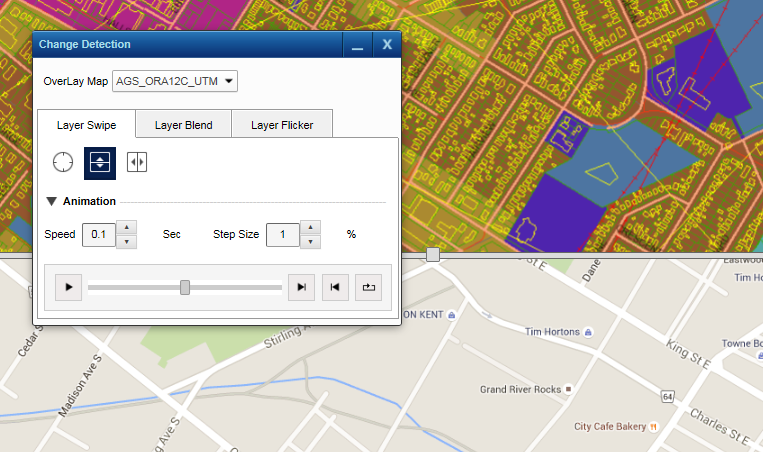Click the Speed input field
Image resolution: width=763 pixels, height=452 pixels.
[x=98, y=235]
